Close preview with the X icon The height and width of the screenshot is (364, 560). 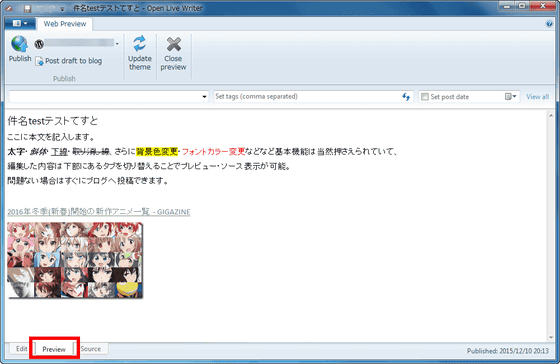(174, 44)
